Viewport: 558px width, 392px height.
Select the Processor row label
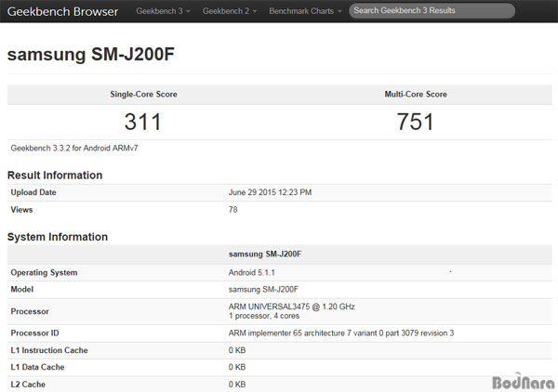30,311
